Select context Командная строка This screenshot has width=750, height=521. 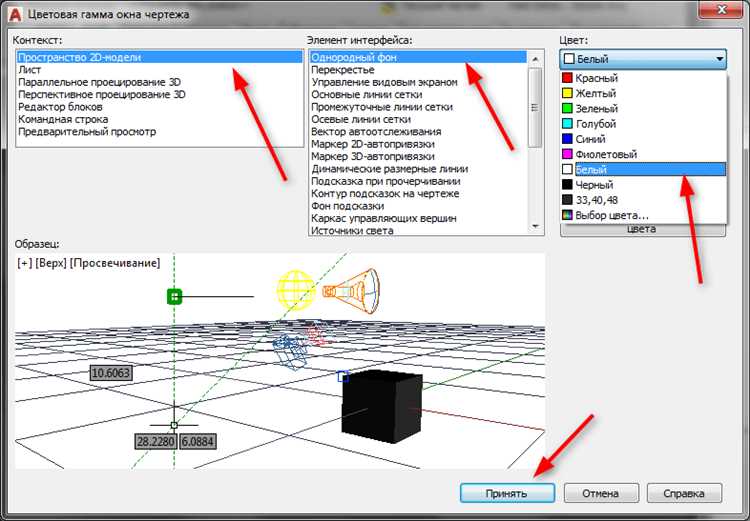[160, 120]
